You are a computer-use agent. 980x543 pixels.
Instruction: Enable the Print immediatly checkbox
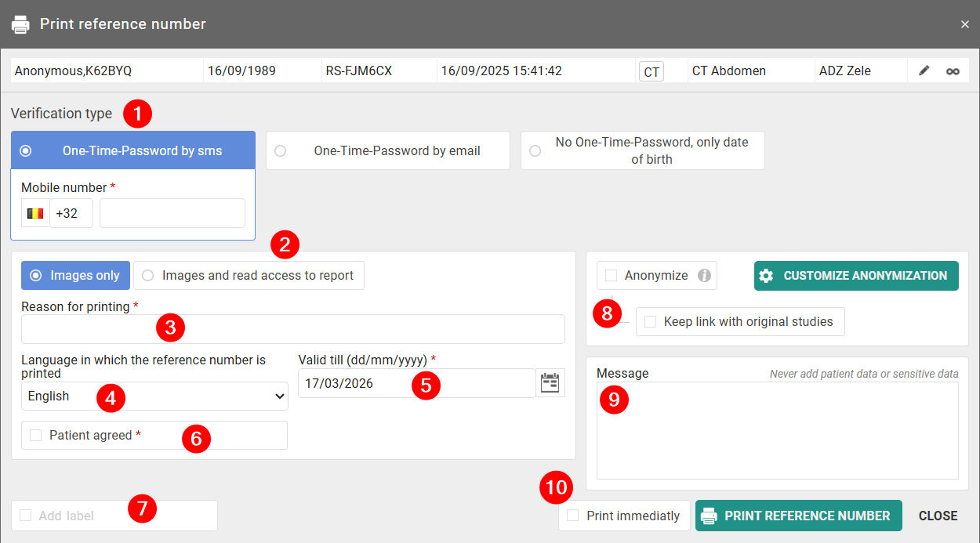point(573,516)
